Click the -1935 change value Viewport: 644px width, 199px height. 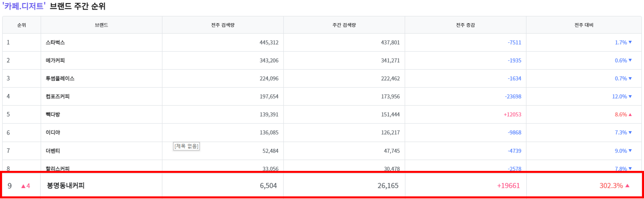pos(514,60)
